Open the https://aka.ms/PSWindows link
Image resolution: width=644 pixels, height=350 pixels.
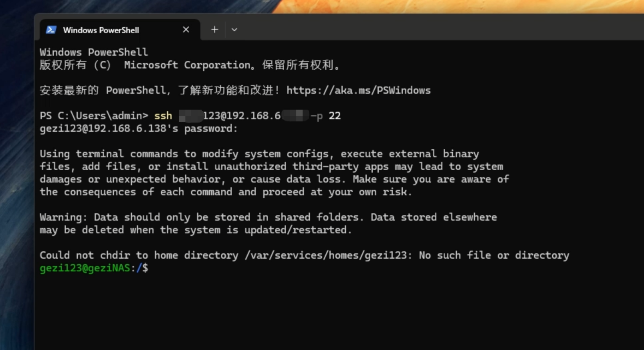tap(358, 90)
